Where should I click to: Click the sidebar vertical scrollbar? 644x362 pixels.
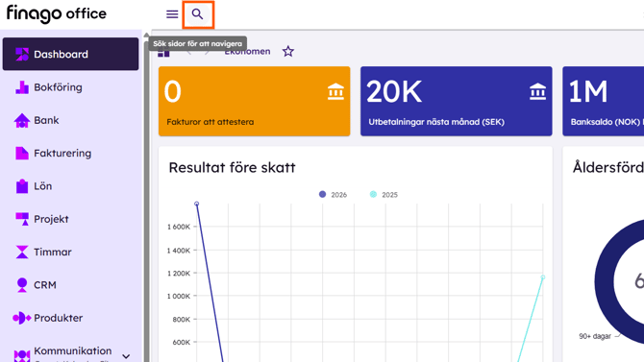(146, 197)
